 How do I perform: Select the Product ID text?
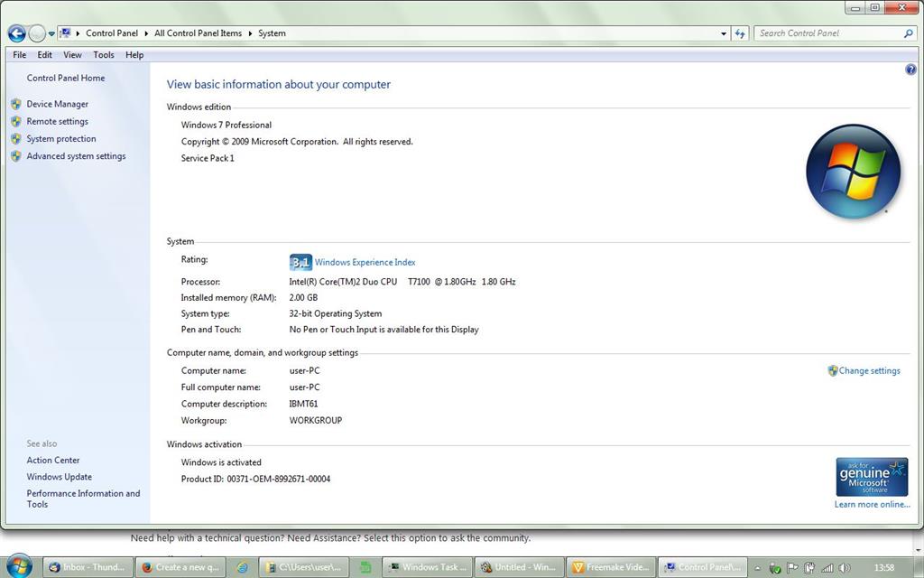pyautogui.click(x=255, y=479)
